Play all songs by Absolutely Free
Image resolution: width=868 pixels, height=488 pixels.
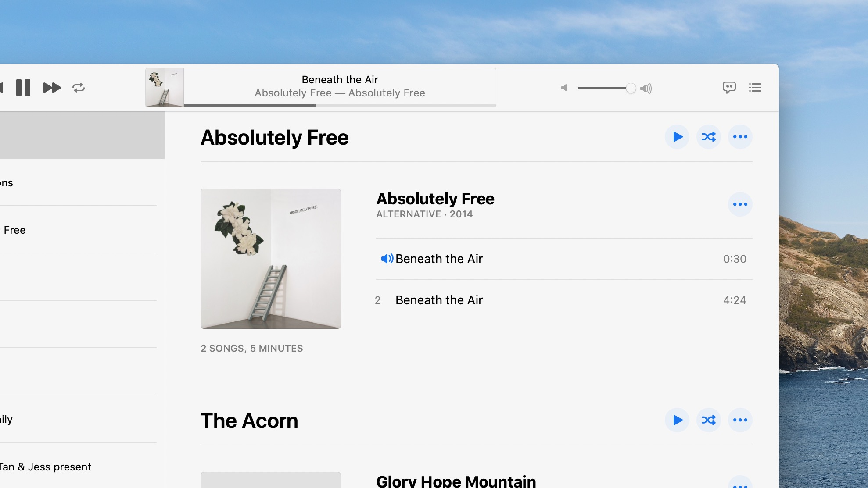coord(677,137)
